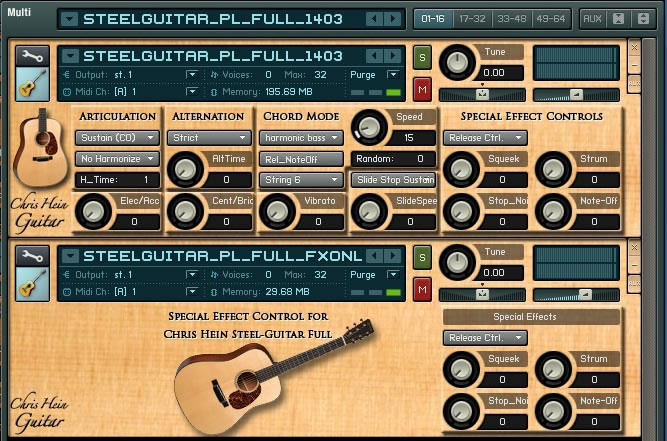Screen dimensions: 667x441
Task: Click the Squeek knob in FXONL Special Effects
Action: 461,369
